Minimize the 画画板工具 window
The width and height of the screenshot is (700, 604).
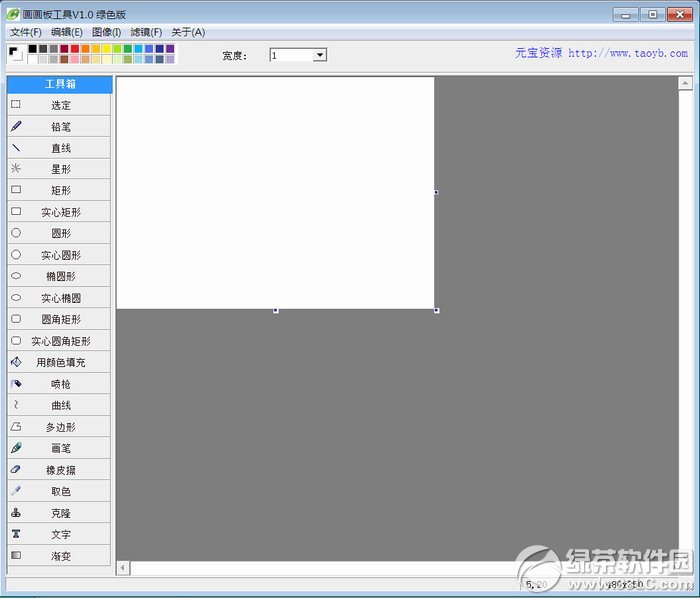click(625, 15)
